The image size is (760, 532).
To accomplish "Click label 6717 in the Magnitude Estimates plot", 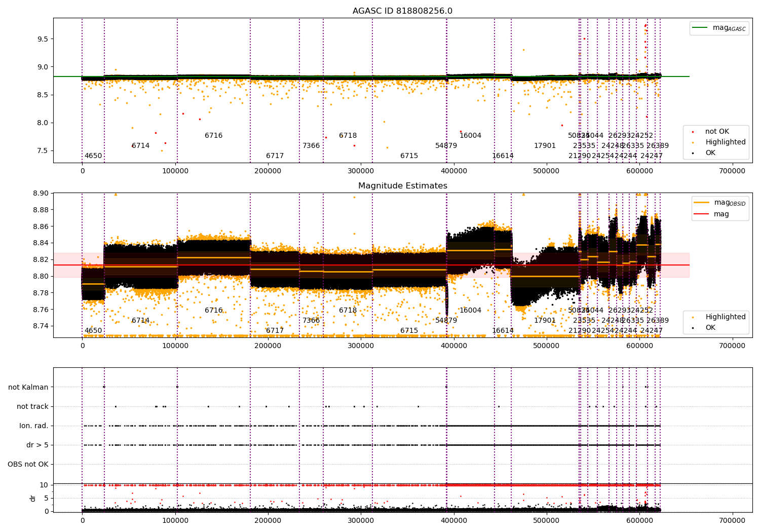I will pyautogui.click(x=275, y=331).
